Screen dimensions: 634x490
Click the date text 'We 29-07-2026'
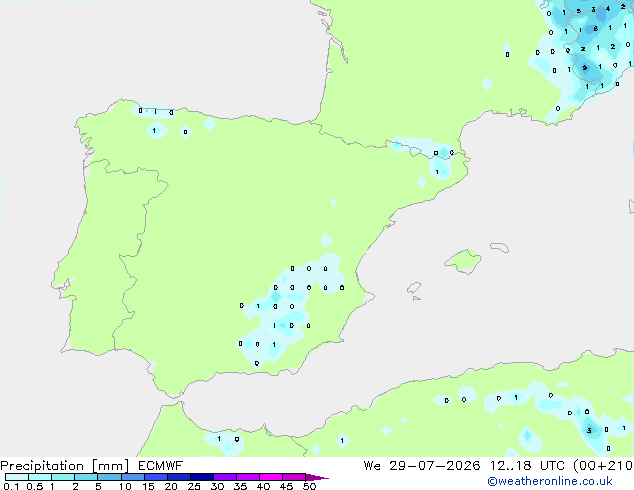coord(422,466)
